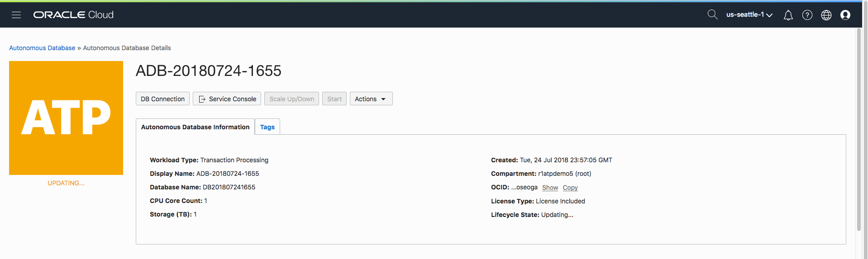Image resolution: width=868 pixels, height=259 pixels.
Task: Open the help question mark icon
Action: tap(807, 15)
